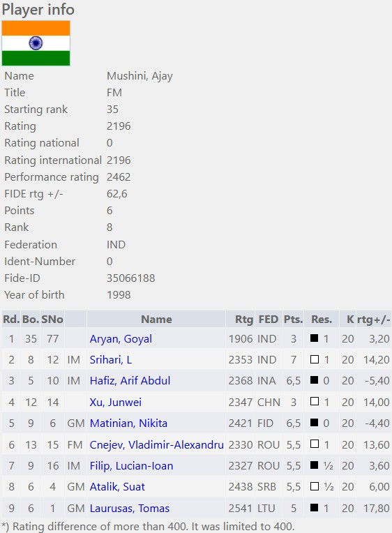Click the Rtg column header
The width and height of the screenshot is (392, 533).
click(243, 320)
